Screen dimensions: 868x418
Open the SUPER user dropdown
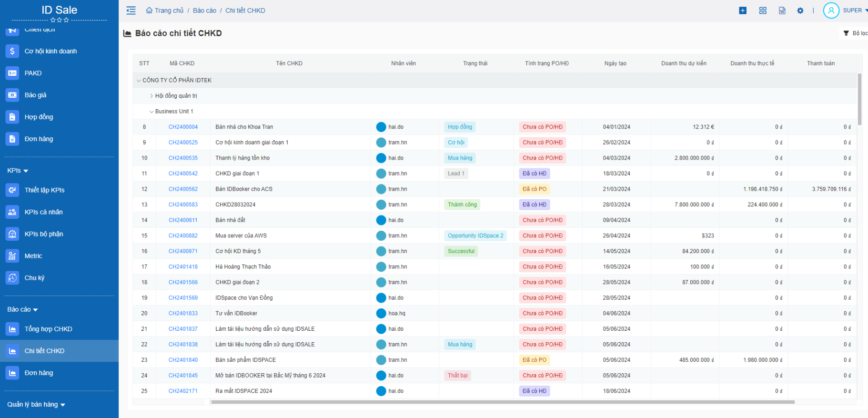pyautogui.click(x=855, y=10)
